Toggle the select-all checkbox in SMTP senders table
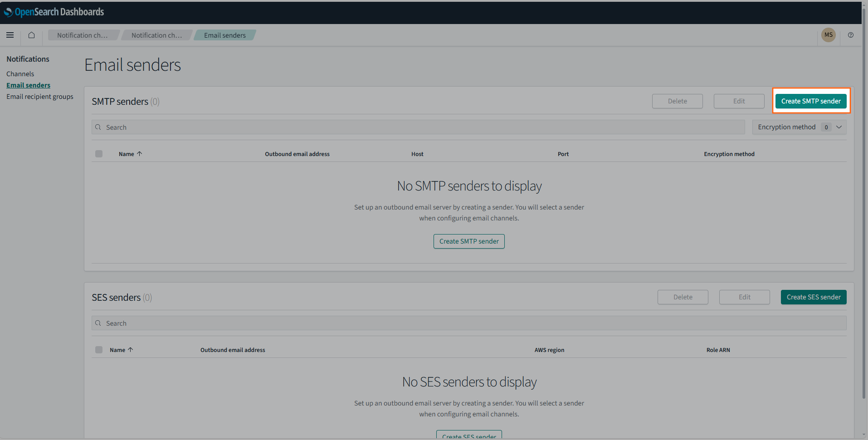868x440 pixels. [99, 154]
